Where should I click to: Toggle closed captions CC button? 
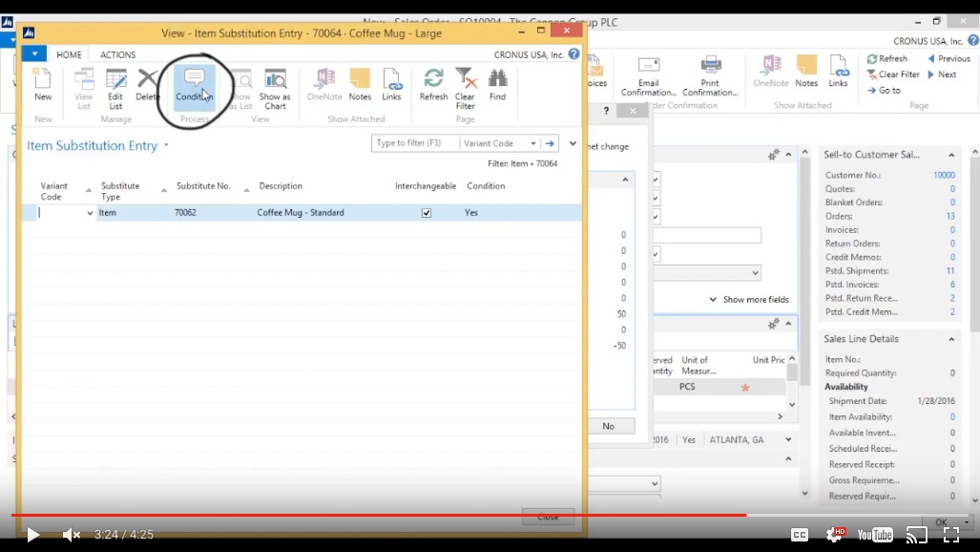800,535
